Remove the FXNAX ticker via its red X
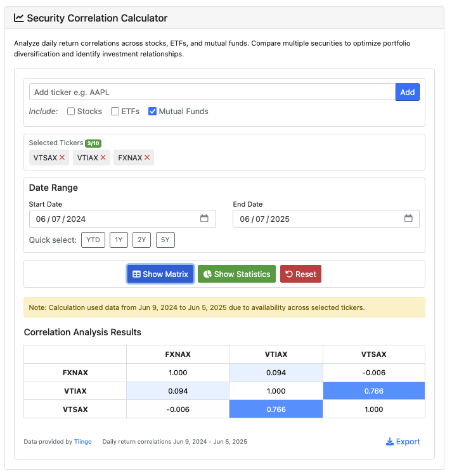 point(147,158)
